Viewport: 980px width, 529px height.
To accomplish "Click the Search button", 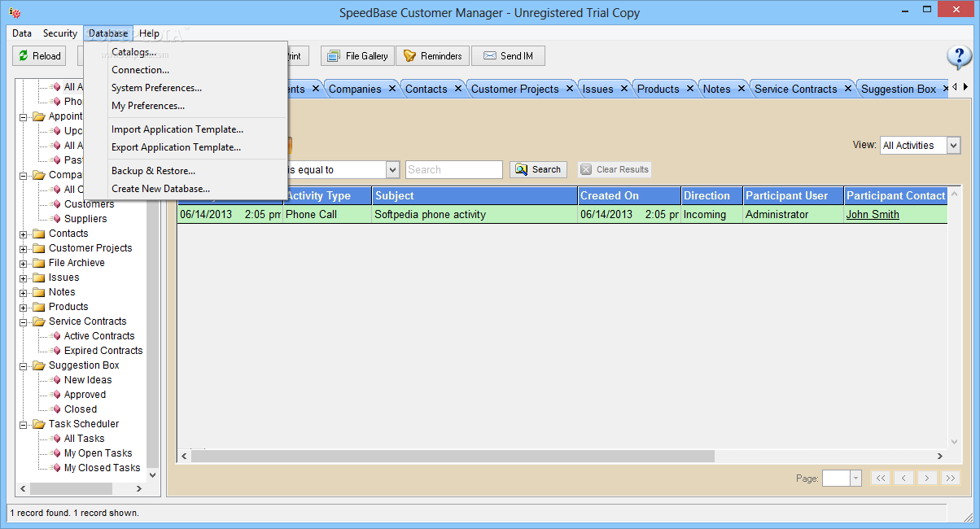I will [x=538, y=169].
